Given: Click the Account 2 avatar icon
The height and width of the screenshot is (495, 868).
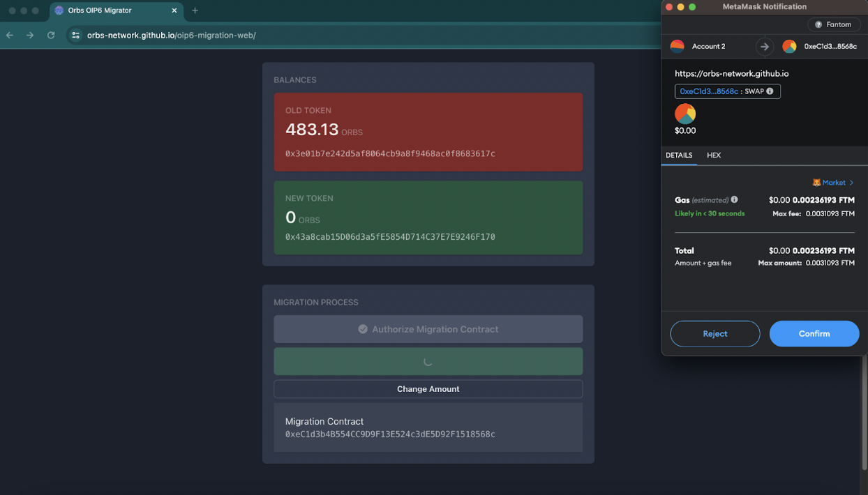Looking at the screenshot, I should [677, 47].
